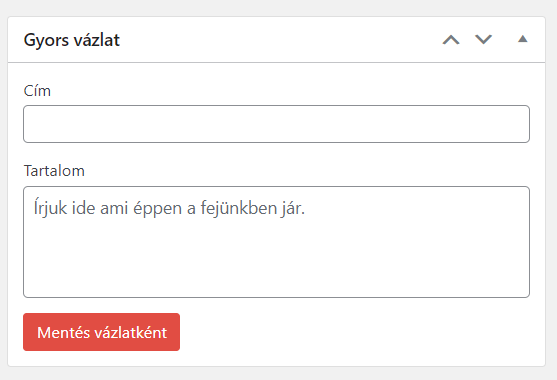
Task: Click inside the Tartalom content textarea
Action: click(276, 242)
